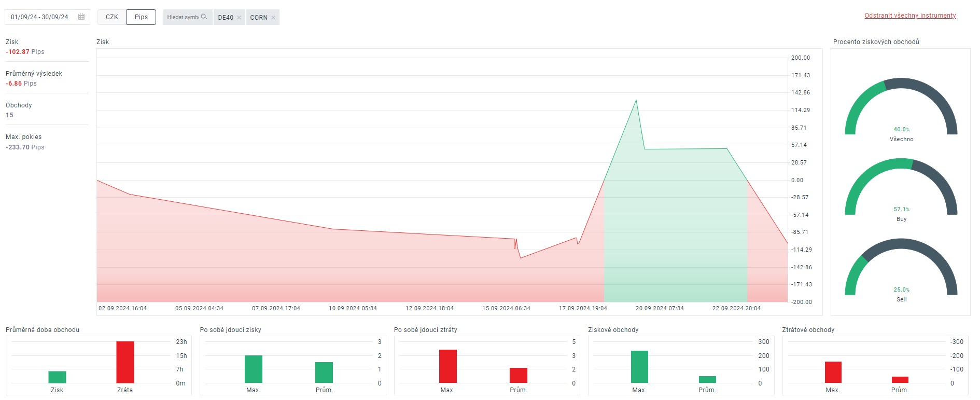Remove the DE40 instrument tag
Viewport: 980px width, 400px height.
coord(239,18)
